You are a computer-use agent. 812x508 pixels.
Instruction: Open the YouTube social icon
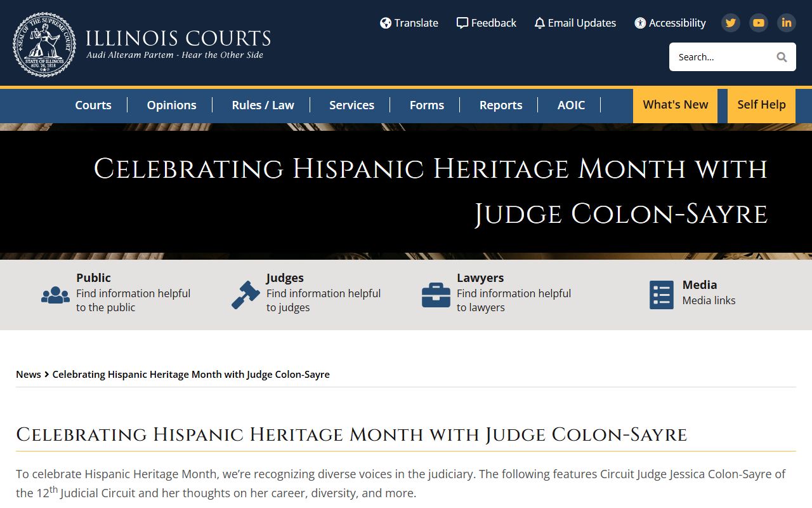pos(759,23)
